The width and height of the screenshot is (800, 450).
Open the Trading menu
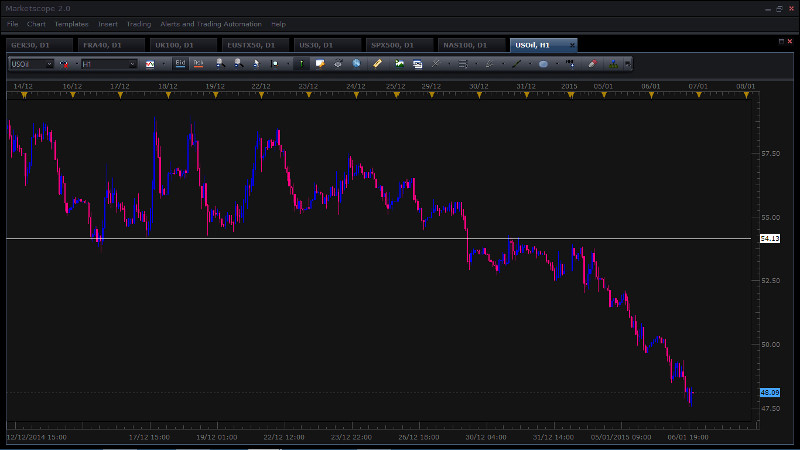coord(139,24)
